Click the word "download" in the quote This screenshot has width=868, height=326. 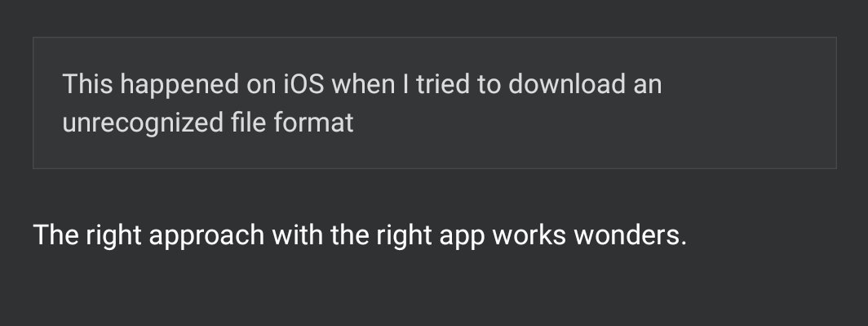566,84
